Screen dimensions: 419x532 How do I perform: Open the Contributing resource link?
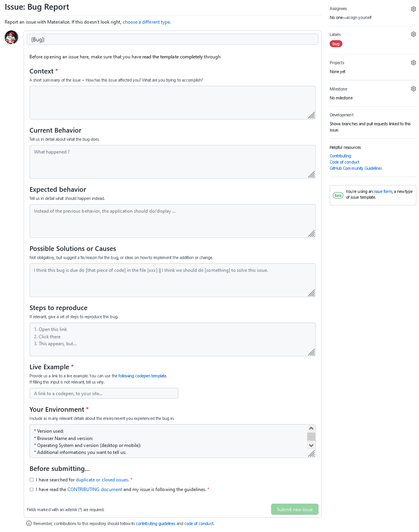340,156
